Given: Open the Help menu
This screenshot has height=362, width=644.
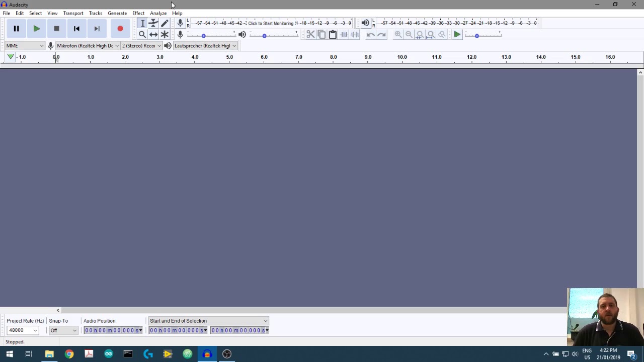Looking at the screenshot, I should pos(177,13).
